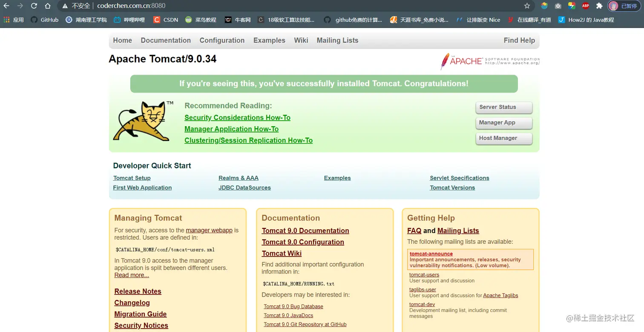Open the FAQ link under Getting Help
Image resolution: width=644 pixels, height=332 pixels.
(x=414, y=231)
